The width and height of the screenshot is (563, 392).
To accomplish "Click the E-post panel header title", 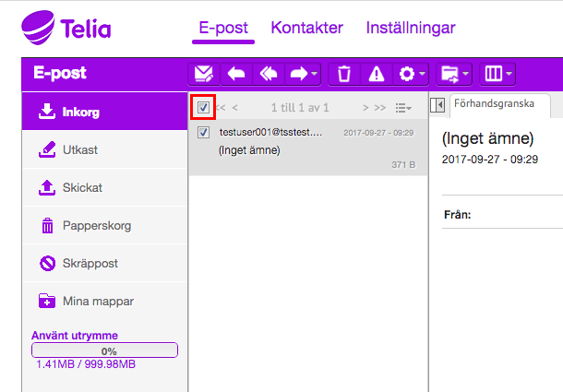I will 60,73.
